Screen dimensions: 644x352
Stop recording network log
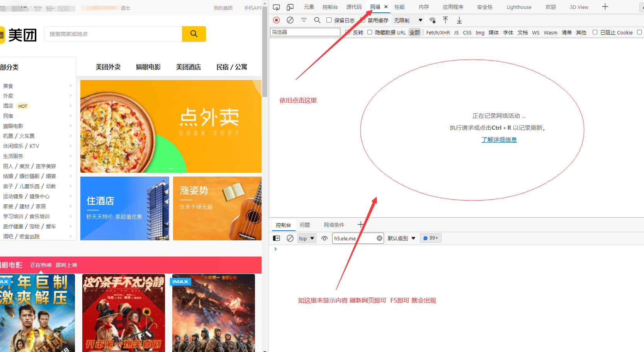(276, 20)
